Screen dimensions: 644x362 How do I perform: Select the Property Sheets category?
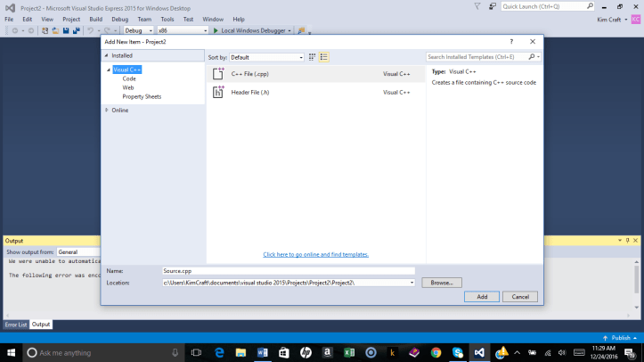[142, 96]
